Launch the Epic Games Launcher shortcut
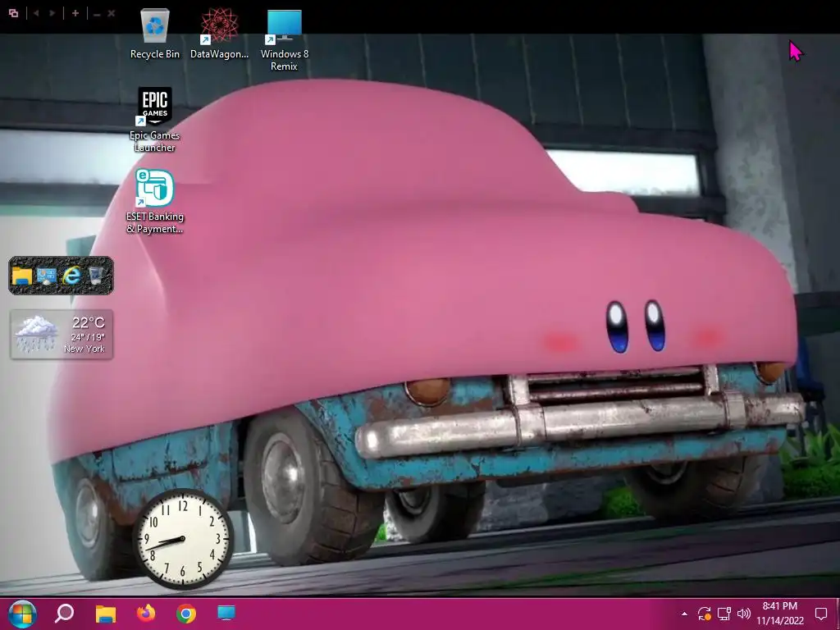 point(155,120)
